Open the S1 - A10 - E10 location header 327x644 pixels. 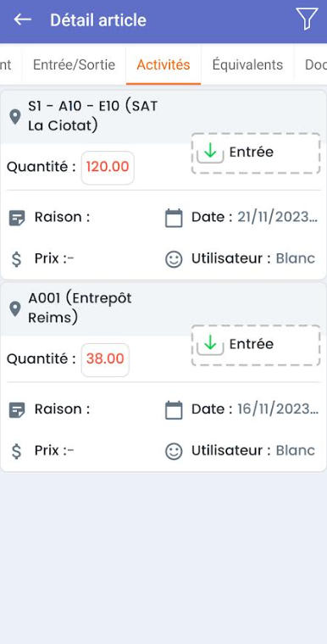pyautogui.click(x=93, y=116)
